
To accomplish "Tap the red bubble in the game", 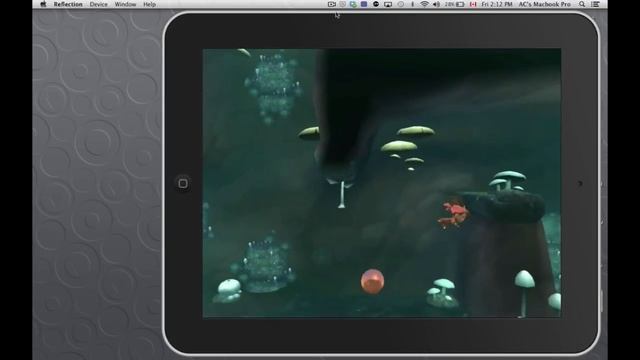I will point(372,281).
